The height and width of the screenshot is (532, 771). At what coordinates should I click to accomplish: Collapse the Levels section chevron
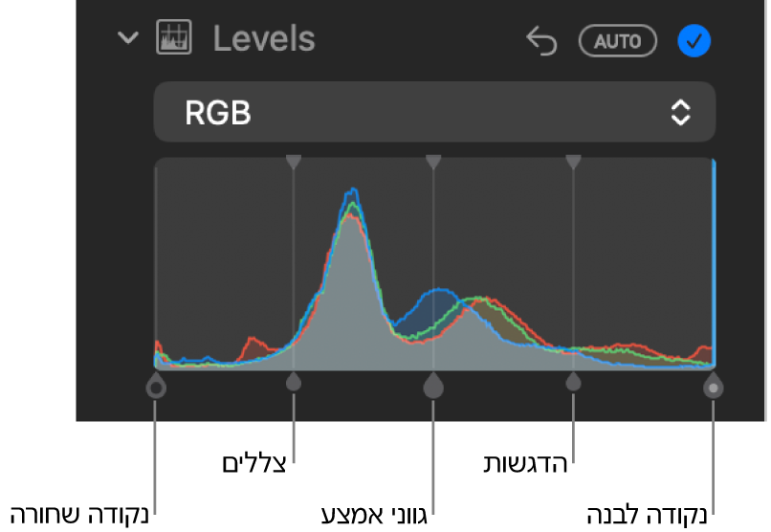(128, 38)
